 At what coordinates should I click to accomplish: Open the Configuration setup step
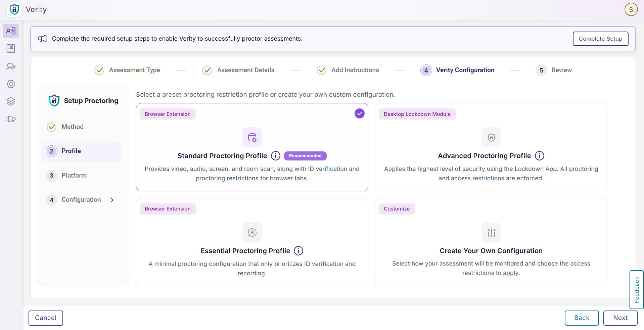click(81, 200)
